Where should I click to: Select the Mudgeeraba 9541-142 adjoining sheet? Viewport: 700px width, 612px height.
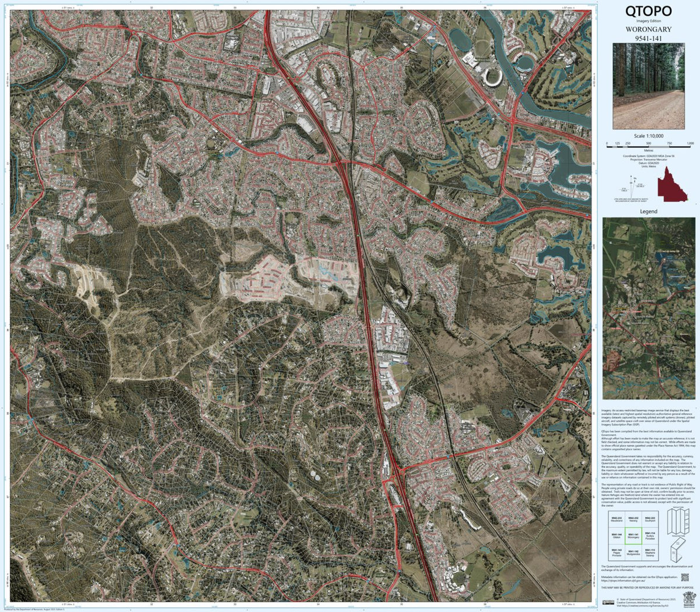tap(633, 552)
